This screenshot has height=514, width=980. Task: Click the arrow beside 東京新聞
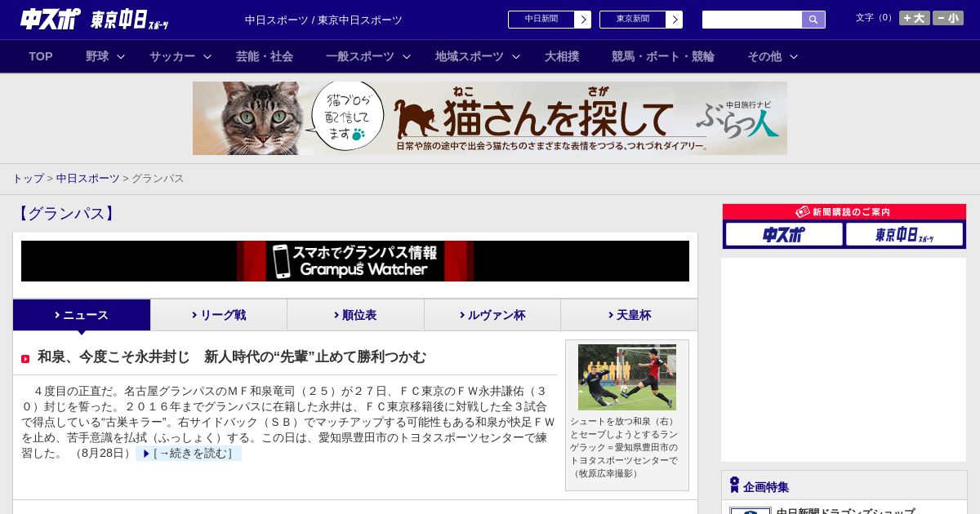675,20
